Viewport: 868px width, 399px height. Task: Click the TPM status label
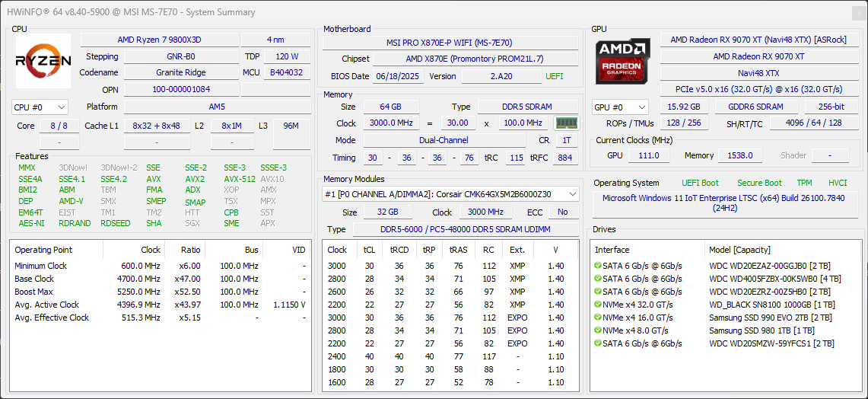tap(804, 183)
